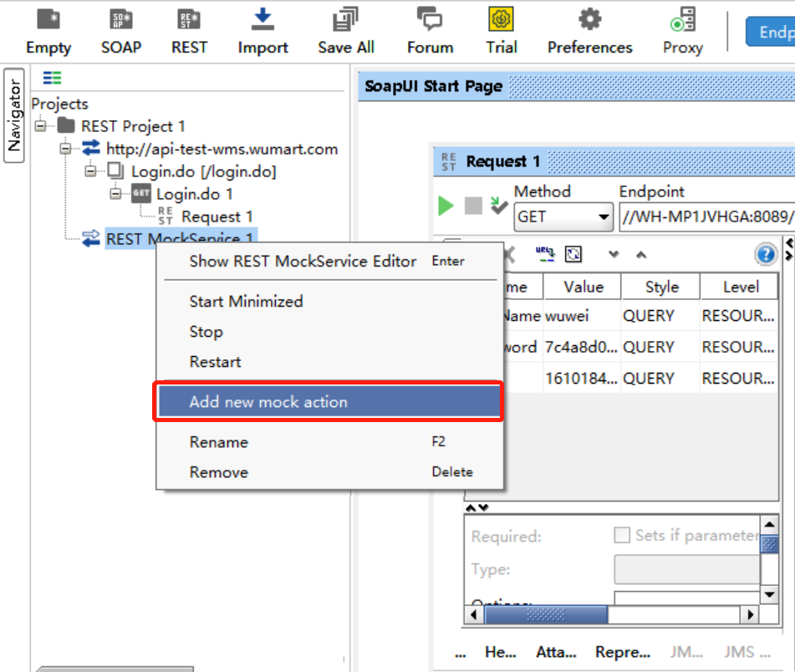Toggle the navigator list view icon
This screenshot has width=795, height=672.
52,78
